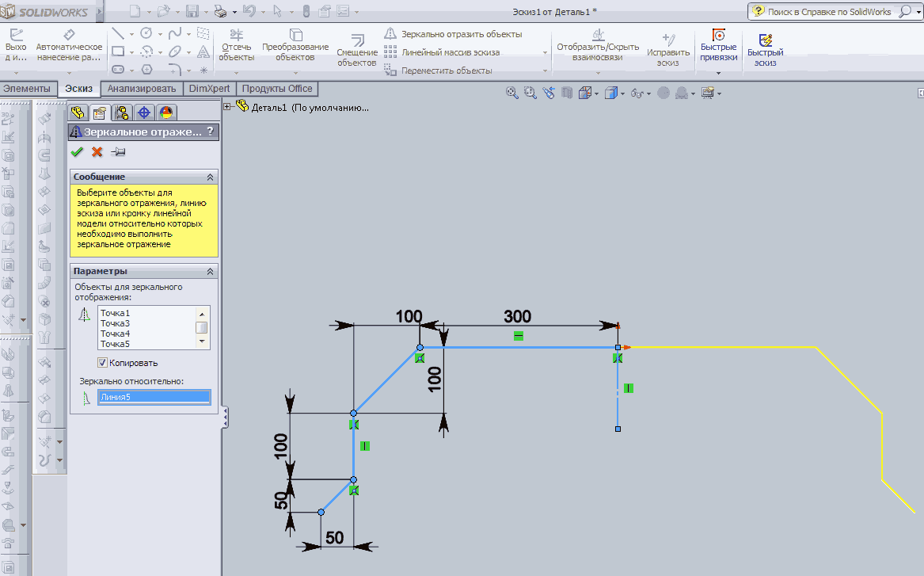Click the Quick Snaps (Быстрые привязки) icon
Screen dimensions: 924x576
718,36
